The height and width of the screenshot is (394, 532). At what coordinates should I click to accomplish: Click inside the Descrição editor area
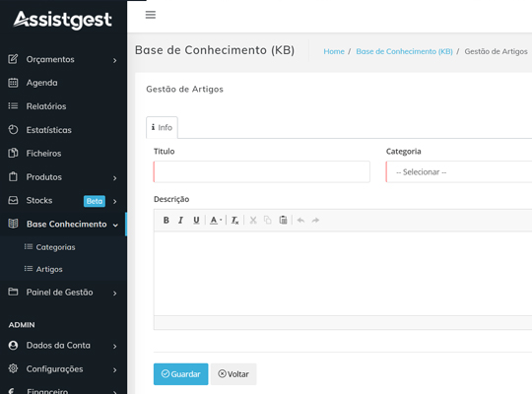coord(343,274)
